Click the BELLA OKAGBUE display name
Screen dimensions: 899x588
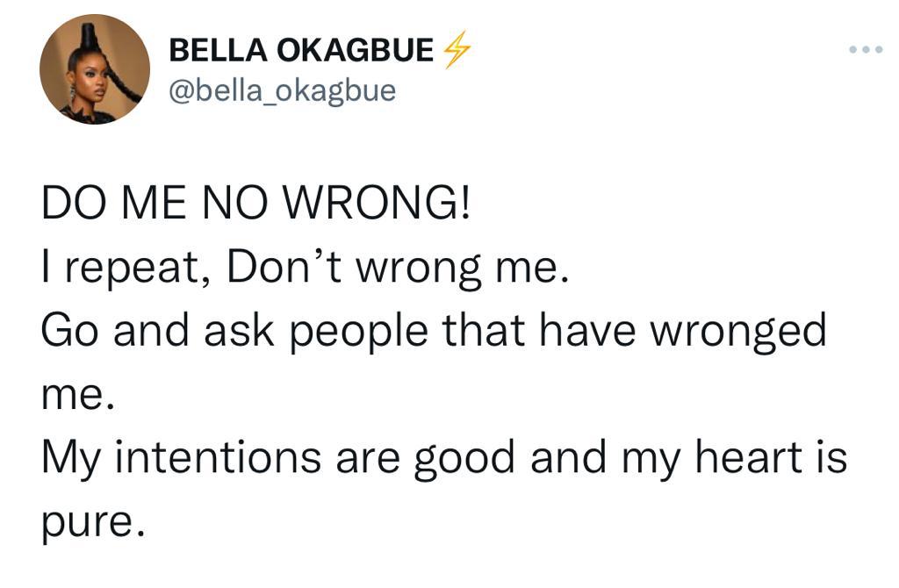click(x=301, y=50)
